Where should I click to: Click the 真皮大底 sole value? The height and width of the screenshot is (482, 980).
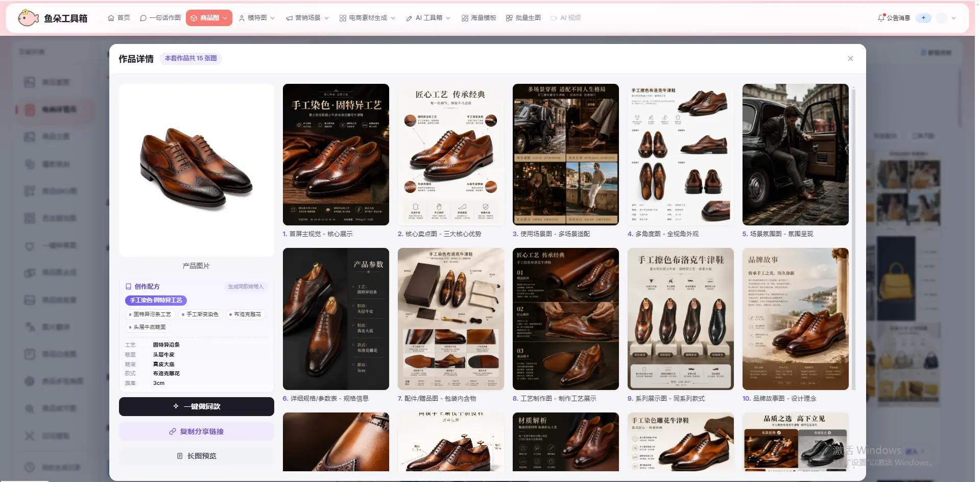tap(164, 364)
